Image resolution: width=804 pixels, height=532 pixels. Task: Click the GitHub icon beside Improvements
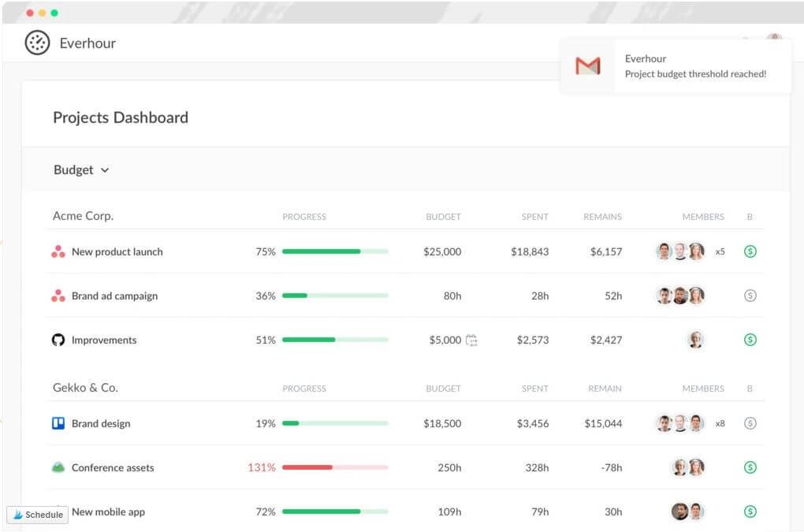pos(58,340)
